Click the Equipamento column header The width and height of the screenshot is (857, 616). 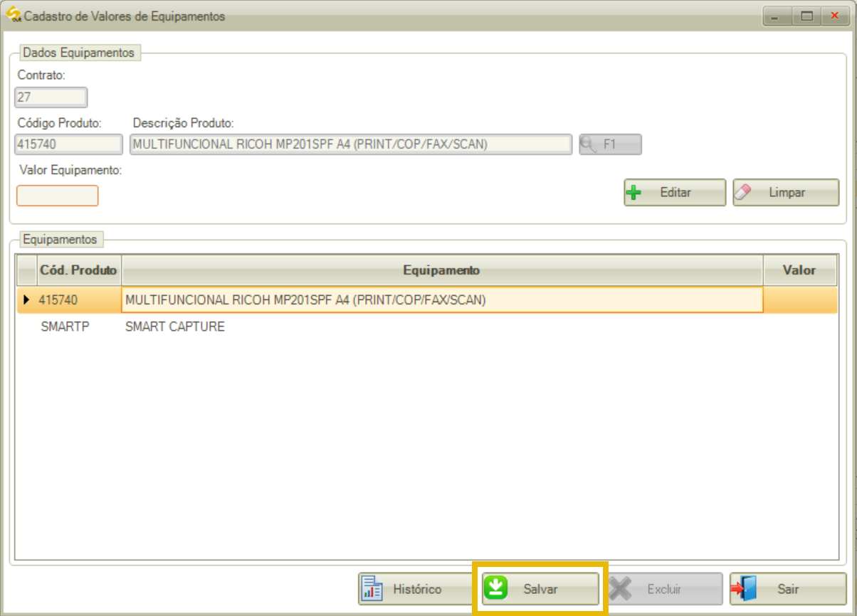coord(442,270)
